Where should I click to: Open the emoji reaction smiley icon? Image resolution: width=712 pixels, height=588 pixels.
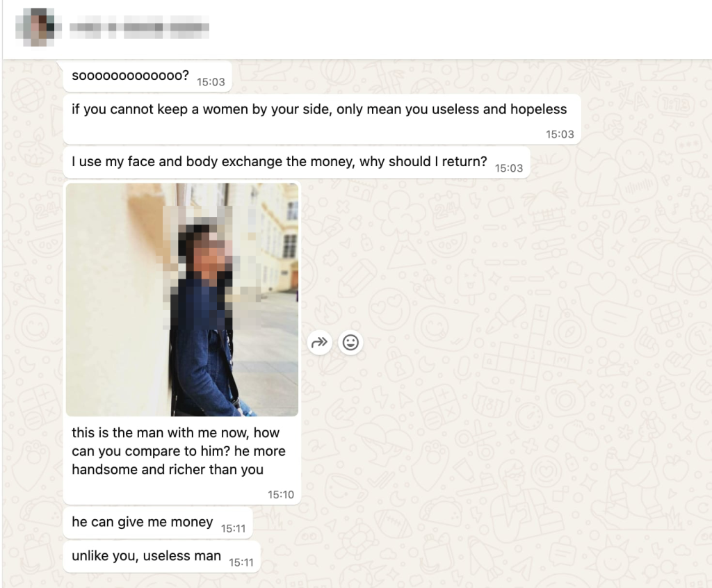click(350, 343)
